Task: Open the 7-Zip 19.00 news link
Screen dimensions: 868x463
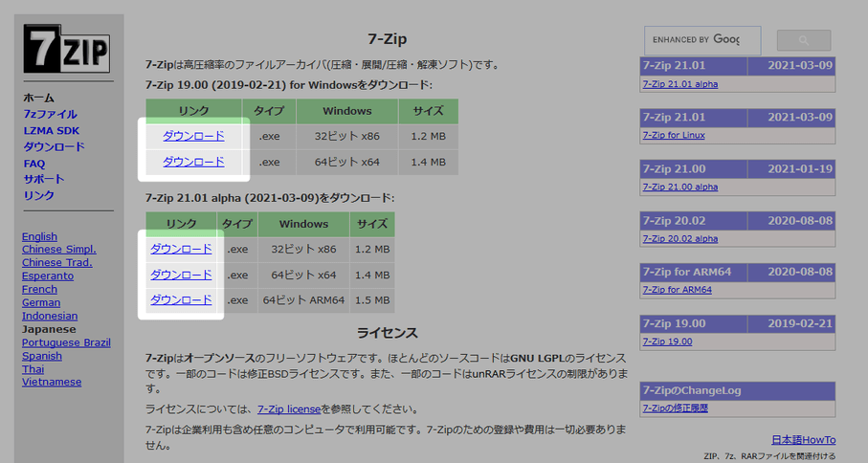Action: [667, 342]
